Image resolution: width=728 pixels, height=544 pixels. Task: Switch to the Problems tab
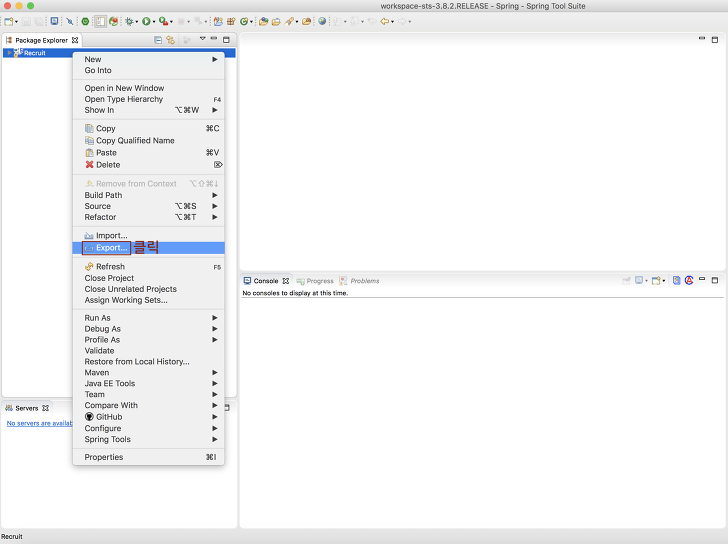pyautogui.click(x=359, y=281)
